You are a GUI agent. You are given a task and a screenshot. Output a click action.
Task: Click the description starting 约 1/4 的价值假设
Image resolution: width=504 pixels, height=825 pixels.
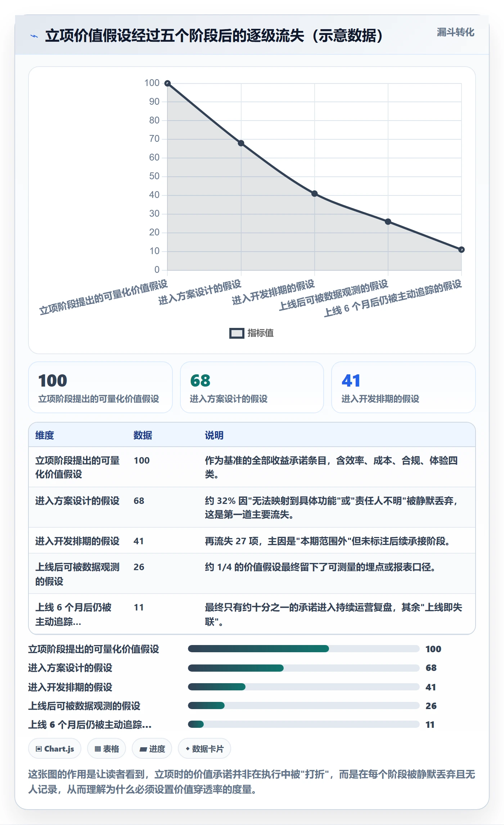(320, 567)
